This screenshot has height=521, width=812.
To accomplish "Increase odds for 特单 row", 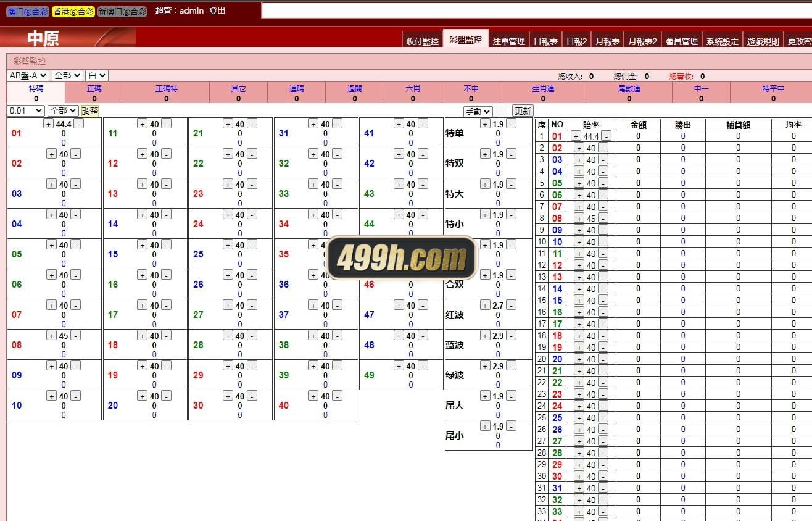I will [486, 123].
